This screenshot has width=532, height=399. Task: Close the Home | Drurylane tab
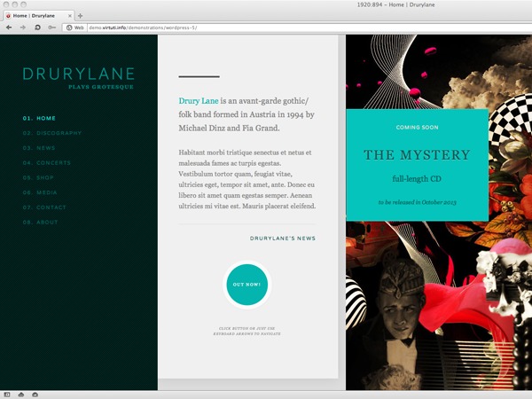point(69,16)
